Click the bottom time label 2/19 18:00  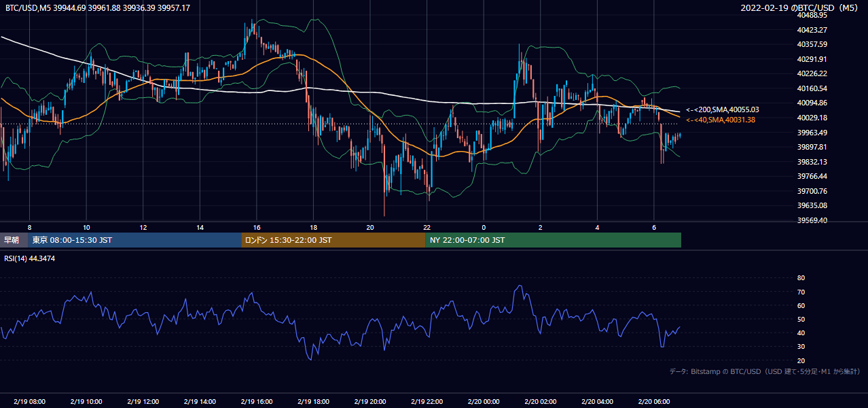[x=313, y=402]
